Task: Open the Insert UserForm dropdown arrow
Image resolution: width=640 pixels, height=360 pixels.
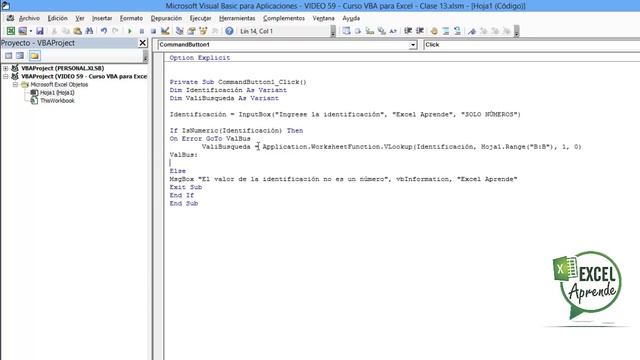Action: pyautogui.click(x=31, y=31)
